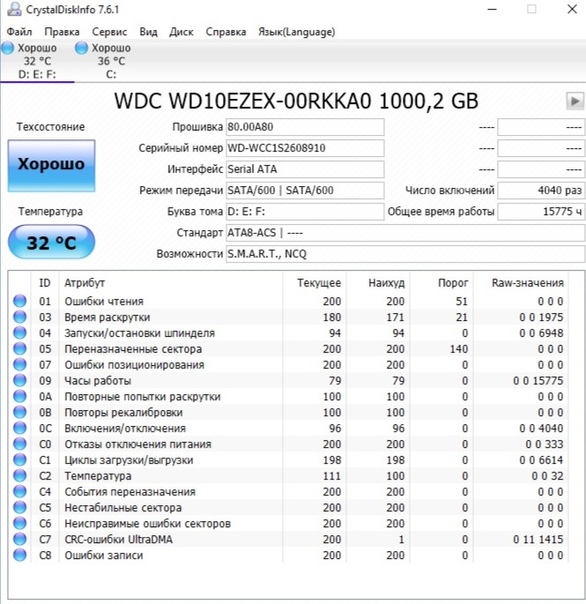Click raw value 0 11 1415
Viewport: 586px width, 604px height.
[x=538, y=539]
